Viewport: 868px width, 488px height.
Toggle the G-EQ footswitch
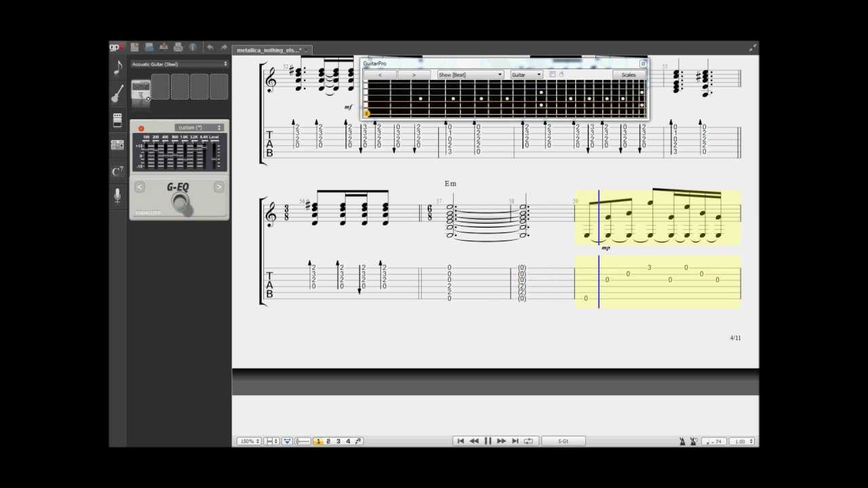pyautogui.click(x=180, y=201)
